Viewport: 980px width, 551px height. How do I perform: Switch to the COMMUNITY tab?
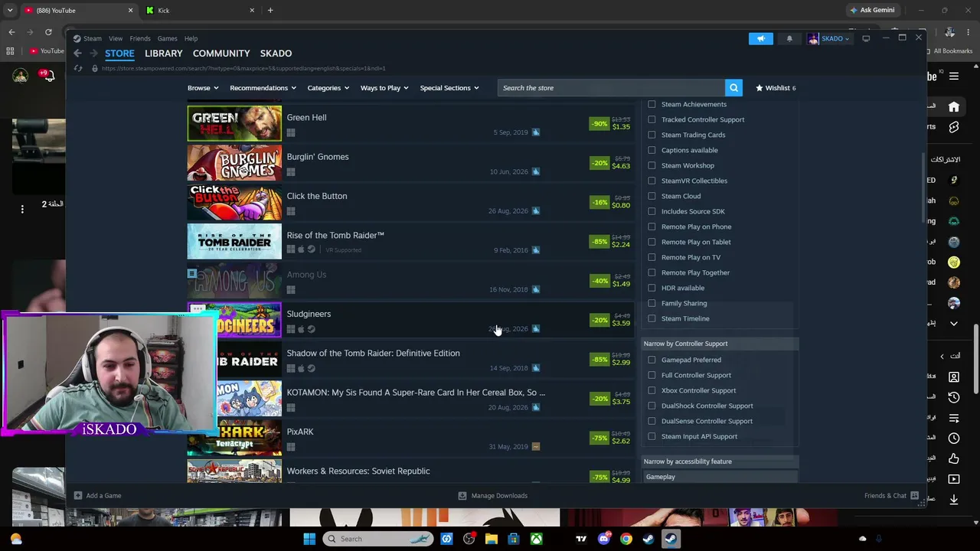point(221,54)
